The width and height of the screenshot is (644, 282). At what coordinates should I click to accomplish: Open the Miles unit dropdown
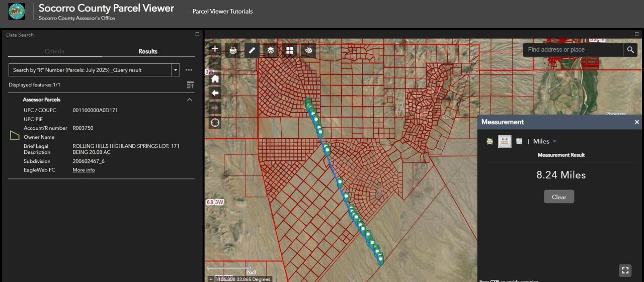point(545,142)
